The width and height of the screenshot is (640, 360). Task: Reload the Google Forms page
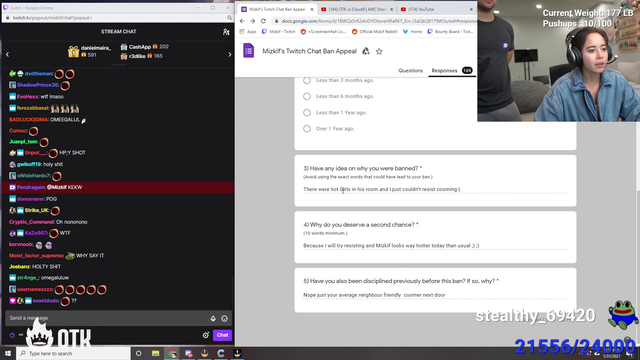263,21
